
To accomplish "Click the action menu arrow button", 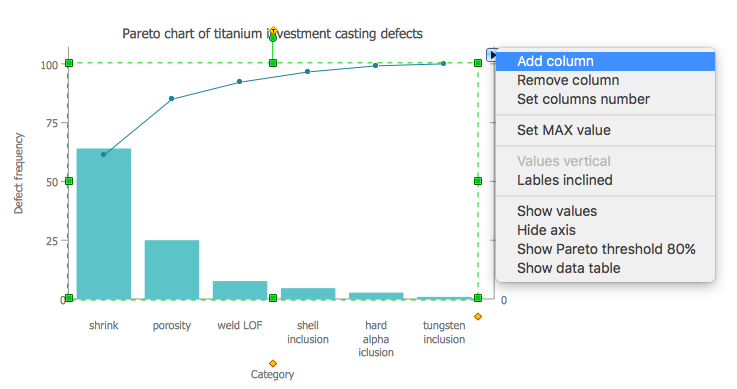I will tap(492, 54).
